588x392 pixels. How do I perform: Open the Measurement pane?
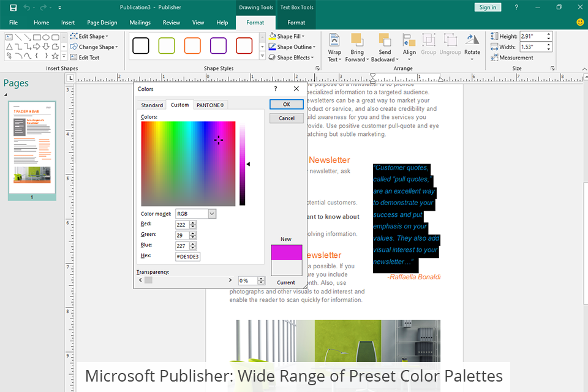(x=512, y=58)
